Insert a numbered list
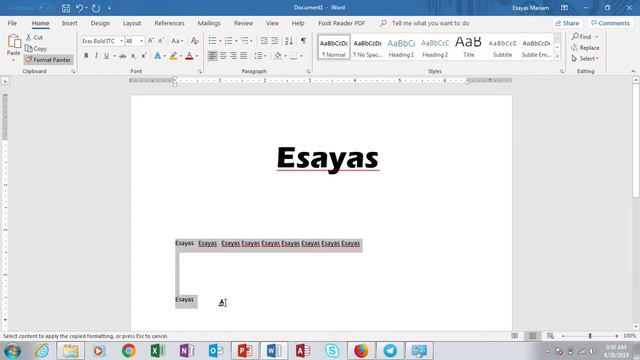 tap(228, 41)
